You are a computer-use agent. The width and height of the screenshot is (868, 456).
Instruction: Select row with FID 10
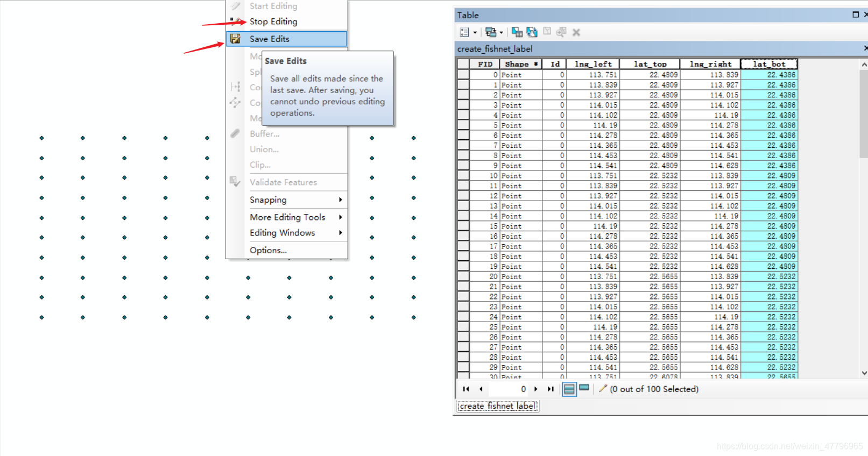click(463, 176)
